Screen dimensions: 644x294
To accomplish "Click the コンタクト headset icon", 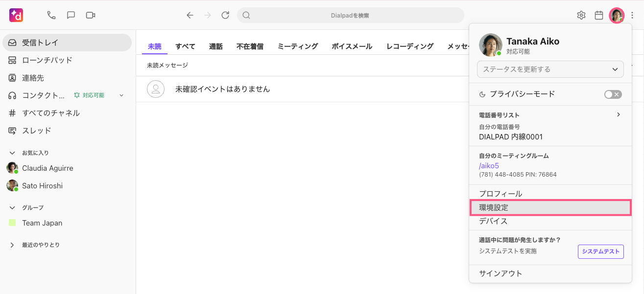I will click(12, 95).
